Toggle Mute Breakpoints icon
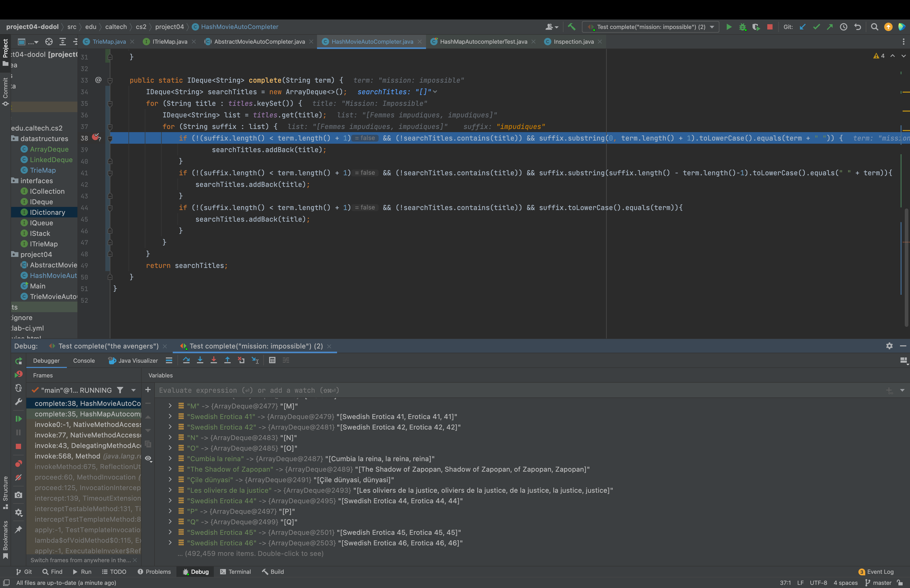This screenshot has height=588, width=910. [x=18, y=477]
